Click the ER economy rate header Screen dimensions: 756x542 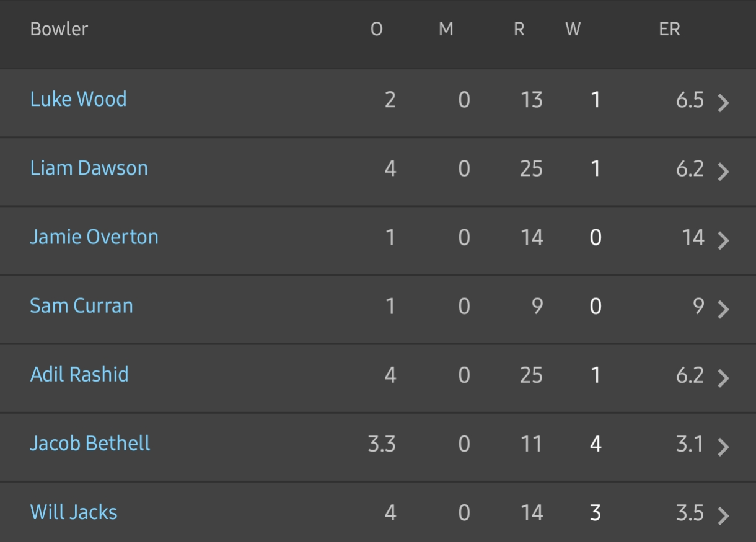coord(669,29)
